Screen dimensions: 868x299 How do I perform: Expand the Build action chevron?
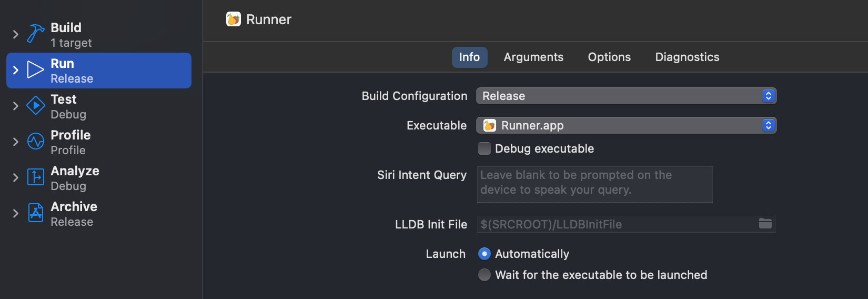16,34
